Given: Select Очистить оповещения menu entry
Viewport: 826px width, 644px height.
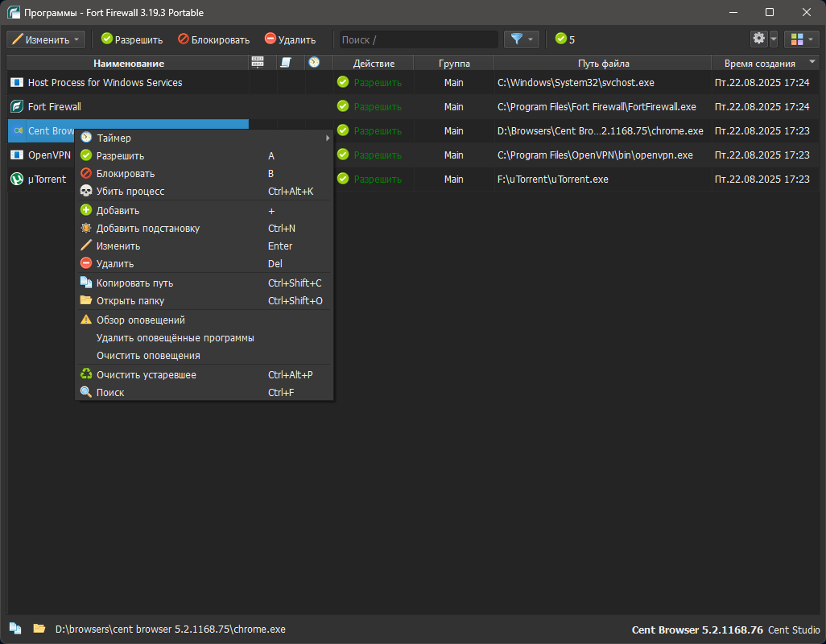Looking at the screenshot, I should pos(204,356).
